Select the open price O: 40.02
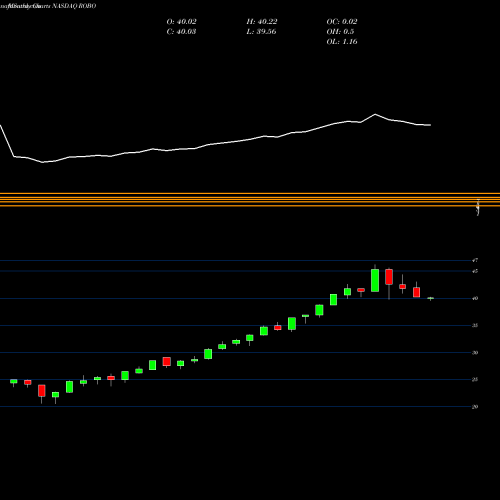This screenshot has width=500, height=500. click(x=182, y=22)
